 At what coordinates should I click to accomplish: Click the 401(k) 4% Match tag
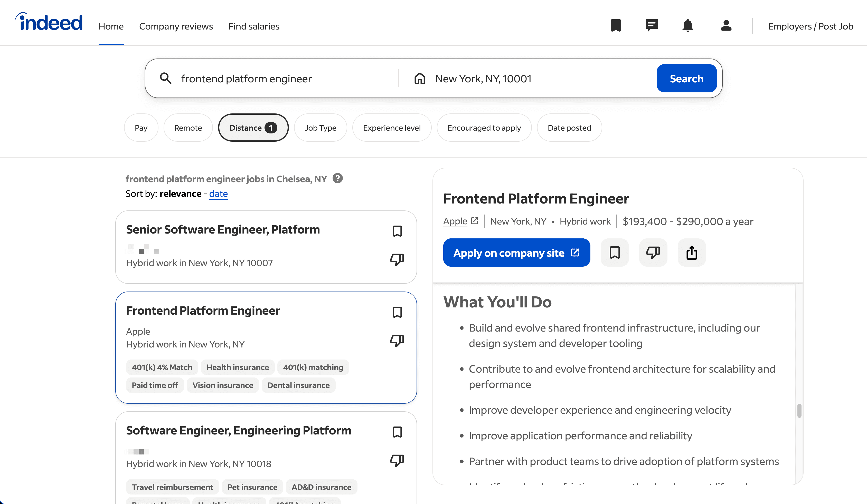click(x=162, y=367)
